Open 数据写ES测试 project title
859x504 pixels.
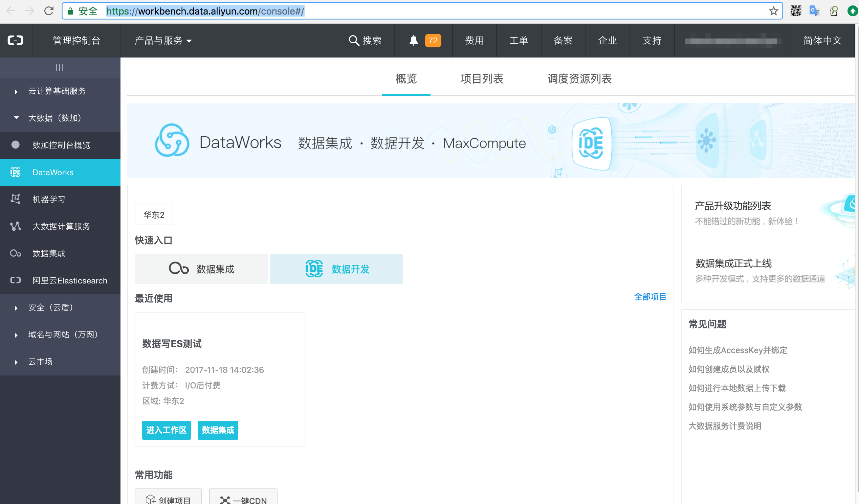(x=172, y=343)
